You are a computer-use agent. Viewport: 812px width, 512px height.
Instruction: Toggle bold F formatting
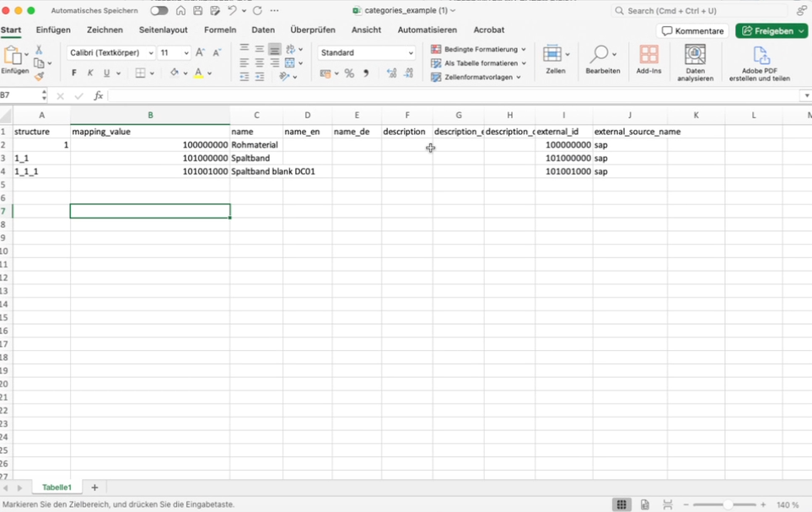click(x=74, y=73)
